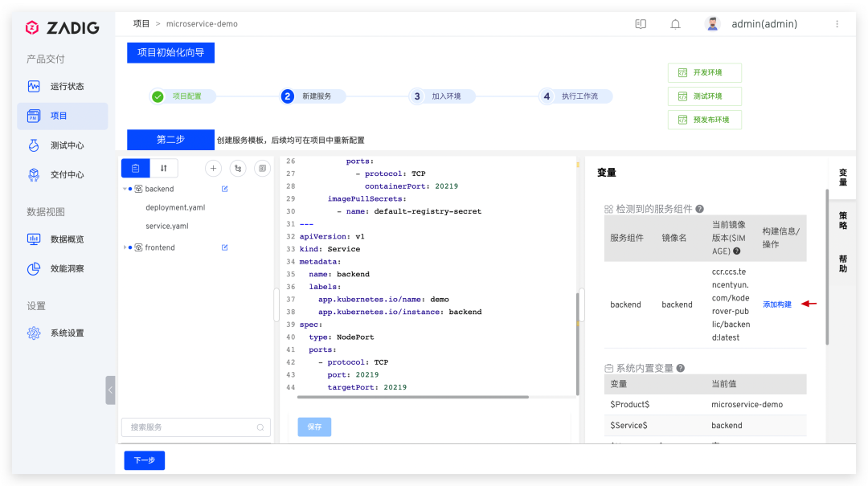
Task: Select backend service in tree
Action: click(x=159, y=189)
